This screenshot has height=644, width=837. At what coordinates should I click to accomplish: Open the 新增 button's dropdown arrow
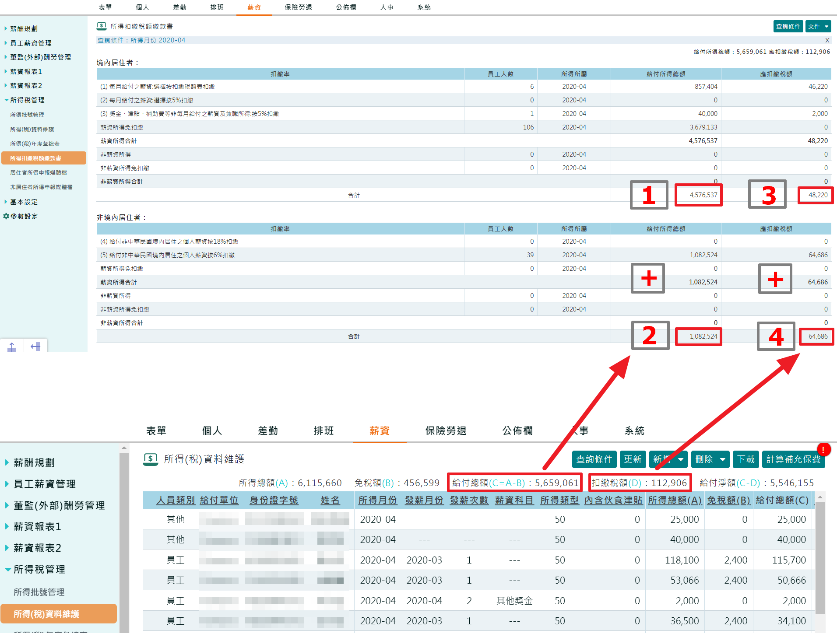[x=681, y=459]
